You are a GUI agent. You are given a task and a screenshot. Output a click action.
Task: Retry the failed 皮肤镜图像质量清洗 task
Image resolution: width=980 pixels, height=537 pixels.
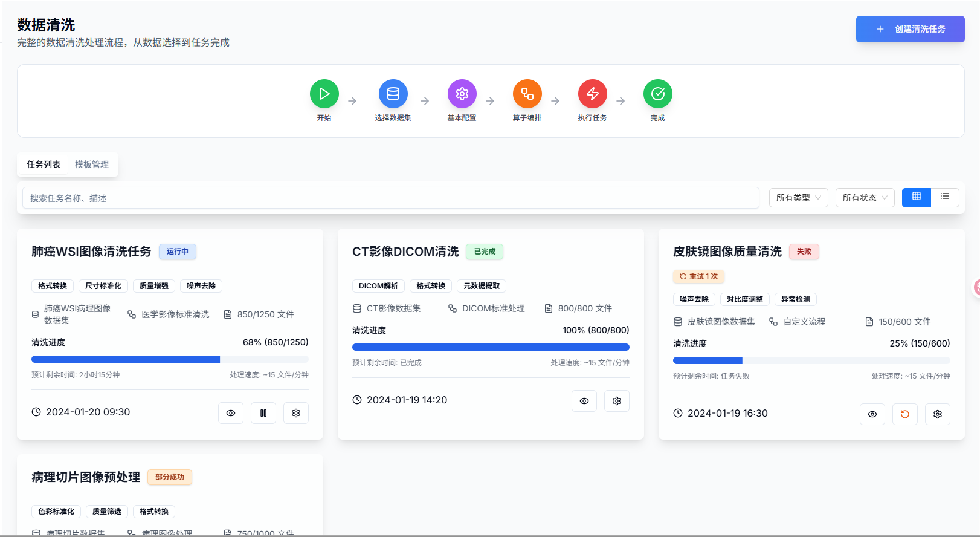tap(905, 414)
